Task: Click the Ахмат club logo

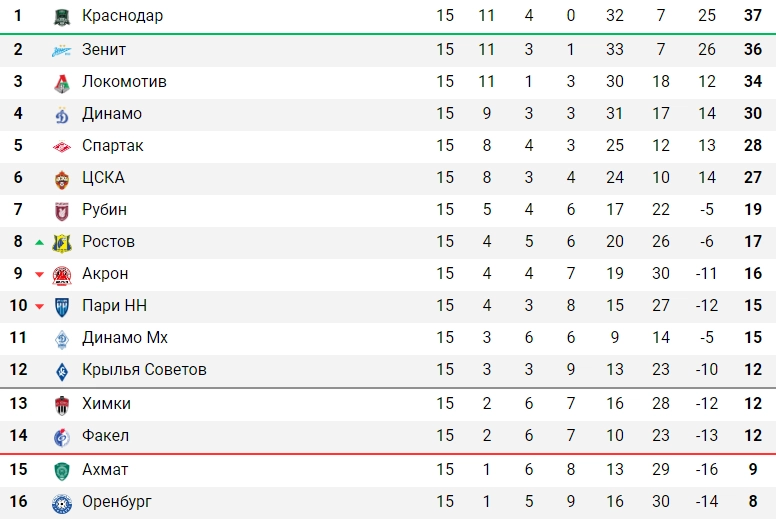Action: pos(62,470)
